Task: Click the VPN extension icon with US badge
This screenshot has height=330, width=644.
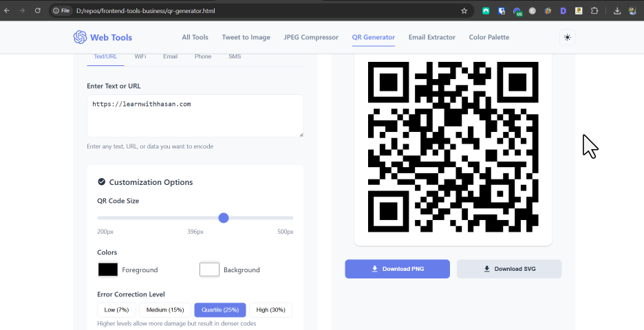Action: (517, 11)
